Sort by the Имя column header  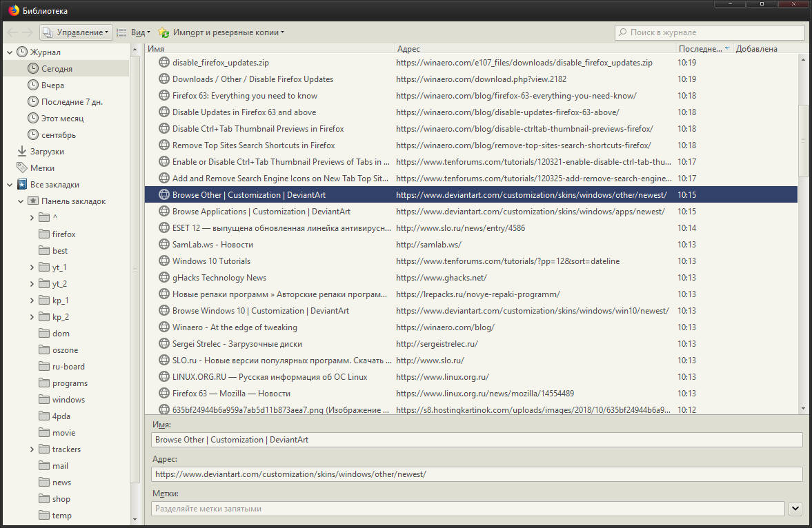269,49
